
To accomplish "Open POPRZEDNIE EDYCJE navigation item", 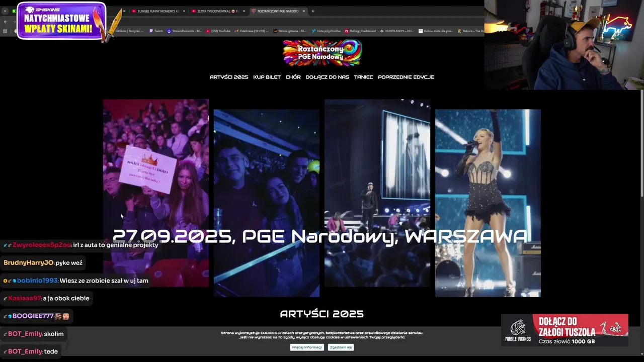I will [406, 77].
